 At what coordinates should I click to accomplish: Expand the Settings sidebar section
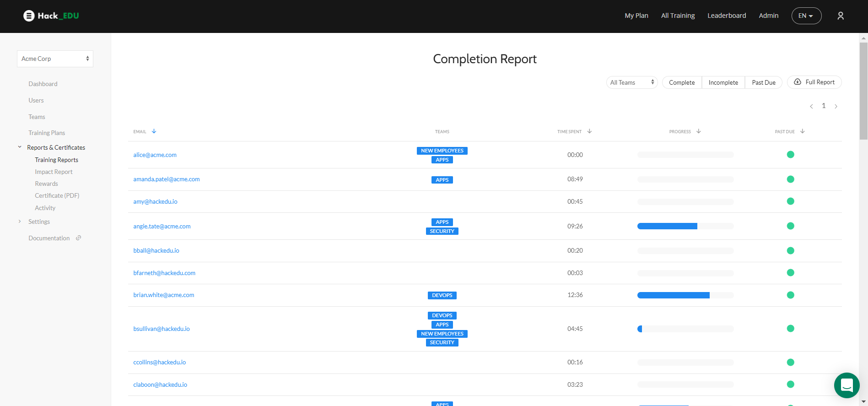(x=39, y=222)
